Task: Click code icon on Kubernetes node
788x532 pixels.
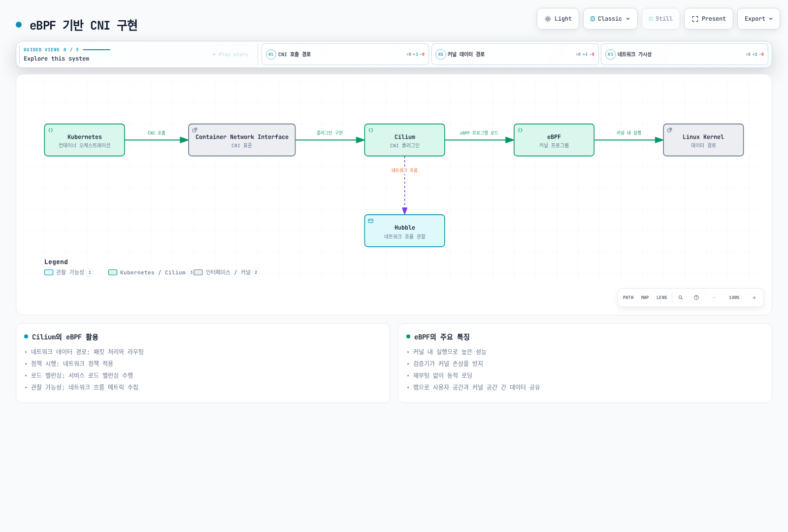Action: pos(51,130)
